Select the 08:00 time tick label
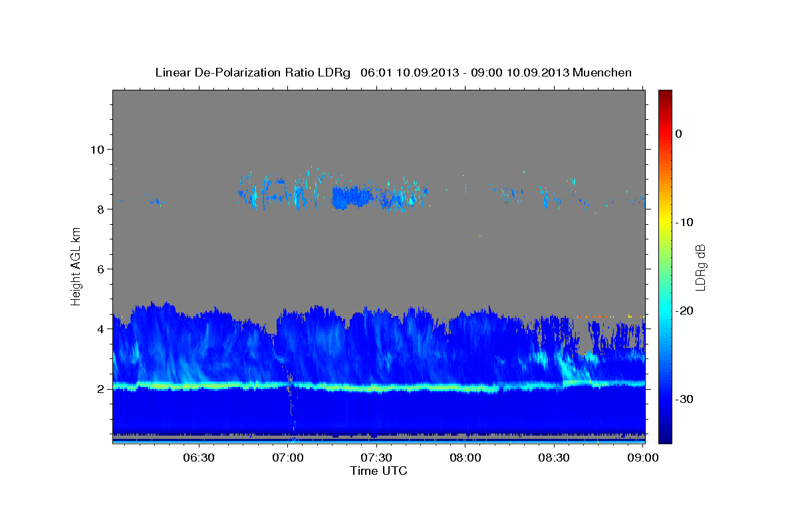This screenshot has height=532, width=798. (466, 458)
